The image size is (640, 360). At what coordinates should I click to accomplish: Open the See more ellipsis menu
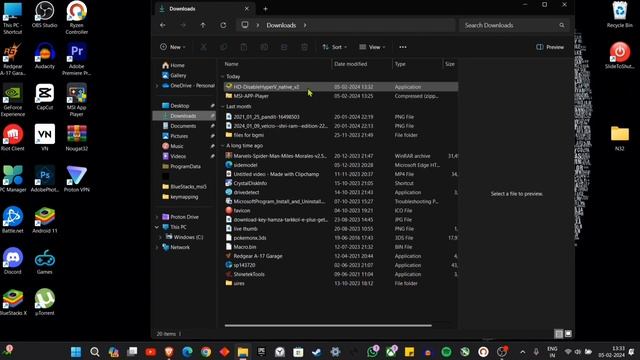pos(403,47)
